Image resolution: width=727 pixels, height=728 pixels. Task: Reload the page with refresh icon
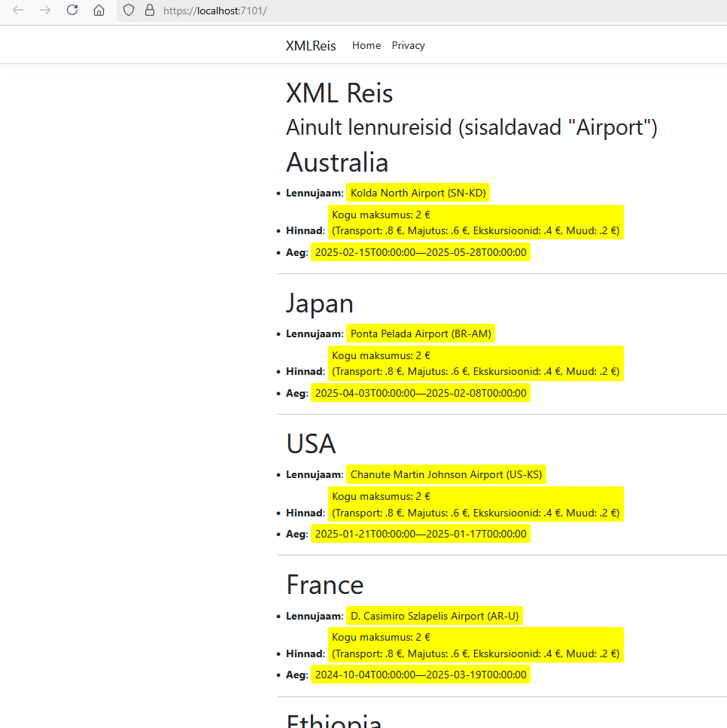tap(72, 11)
